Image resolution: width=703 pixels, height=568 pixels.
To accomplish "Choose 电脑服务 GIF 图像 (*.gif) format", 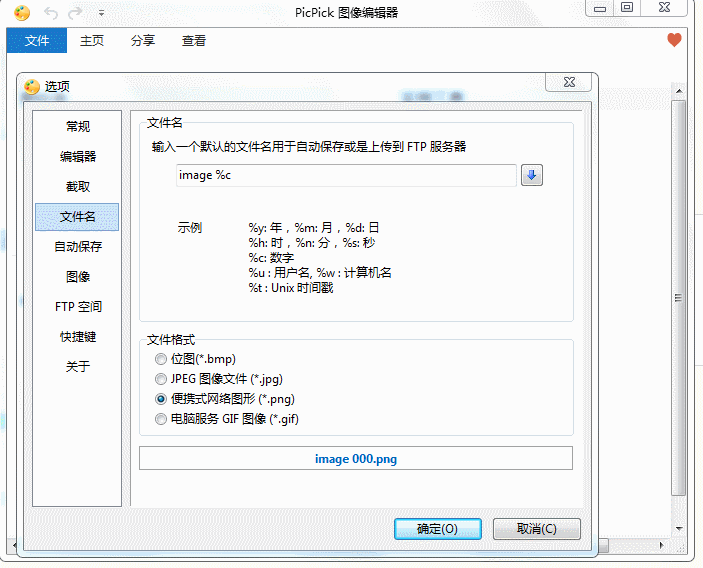I will (x=226, y=419).
